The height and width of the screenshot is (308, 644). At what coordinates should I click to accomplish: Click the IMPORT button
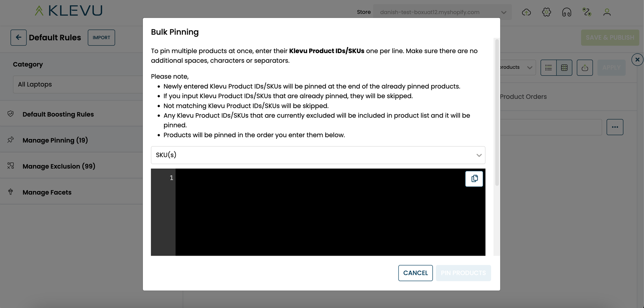click(x=101, y=38)
